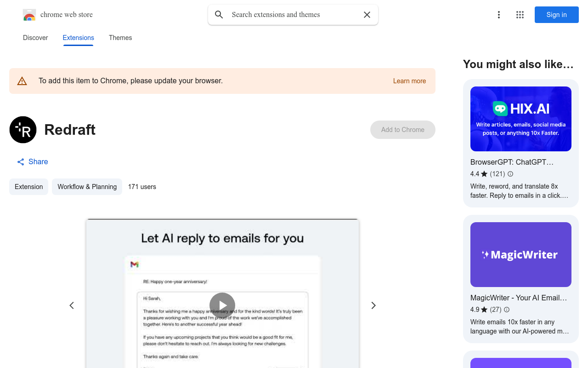Click the warning triangle icon in banner
Screen dimensions: 588x368
pyautogui.click(x=22, y=81)
